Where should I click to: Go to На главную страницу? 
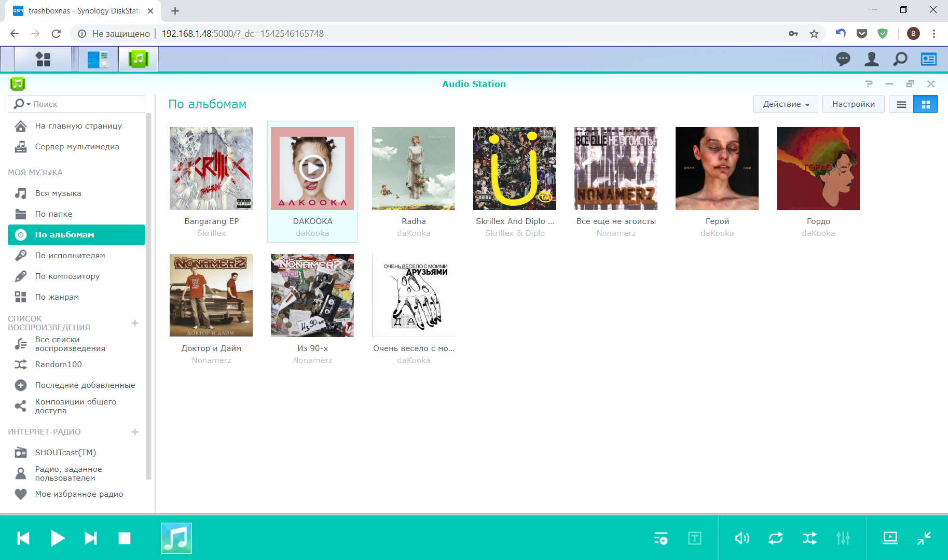point(77,126)
